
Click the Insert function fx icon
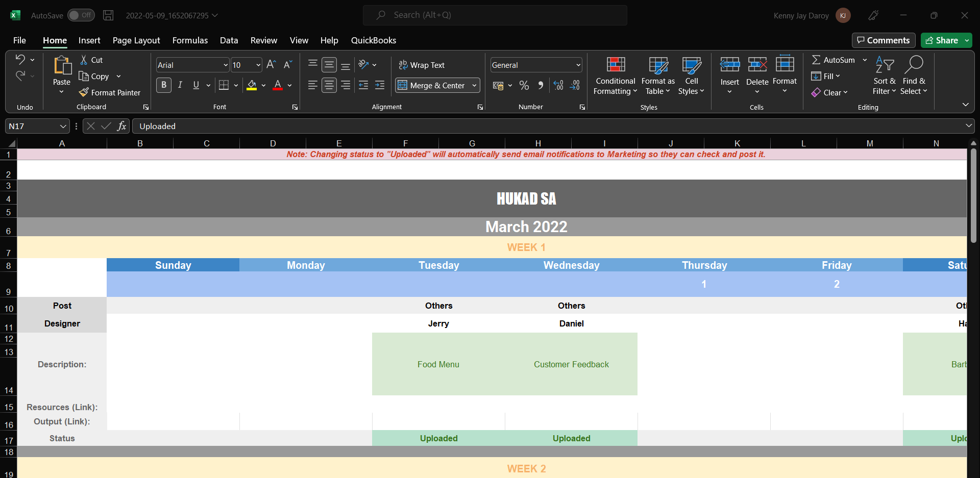coord(121,126)
